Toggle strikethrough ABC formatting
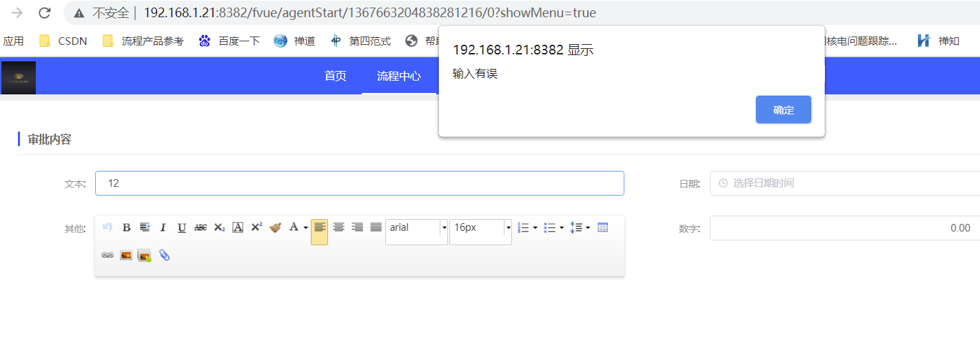The height and width of the screenshot is (361, 980). [201, 227]
